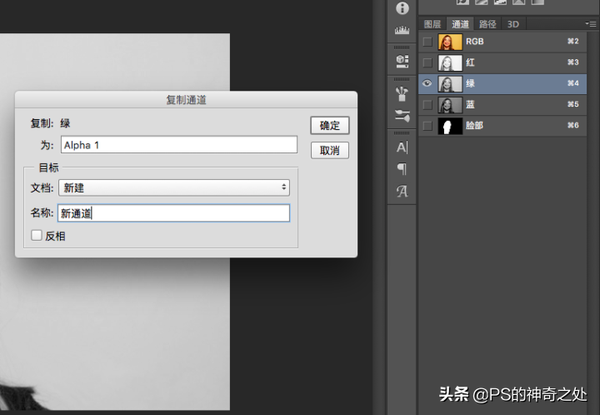The height and width of the screenshot is (415, 600).
Task: Open the 3D properties panel icon
Action: (402, 61)
